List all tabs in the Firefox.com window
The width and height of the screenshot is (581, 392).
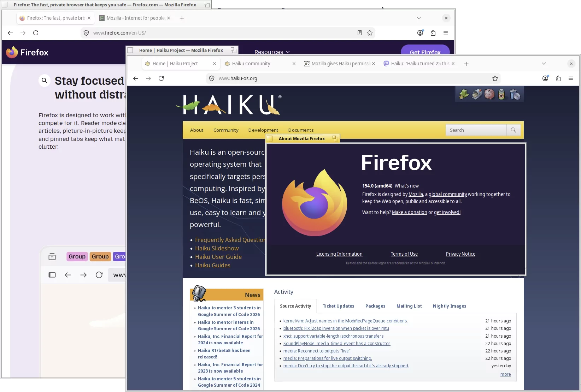point(419,18)
